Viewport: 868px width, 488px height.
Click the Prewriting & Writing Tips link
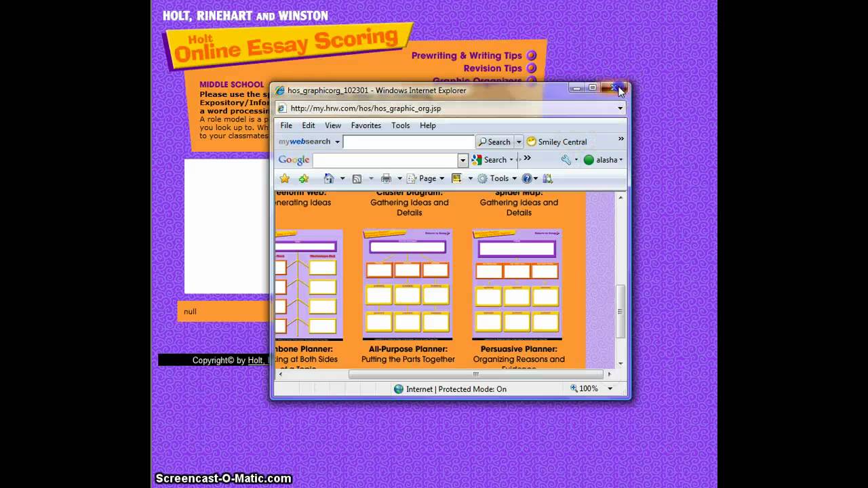point(467,56)
